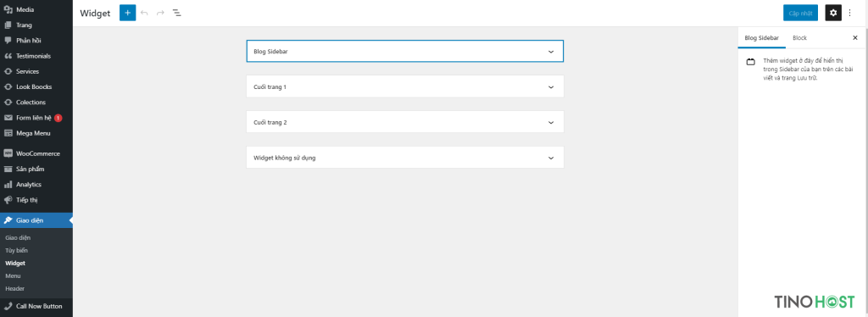Screen dimensions: 868x317
Task: Click the Testimonials quote icon
Action: 8,56
